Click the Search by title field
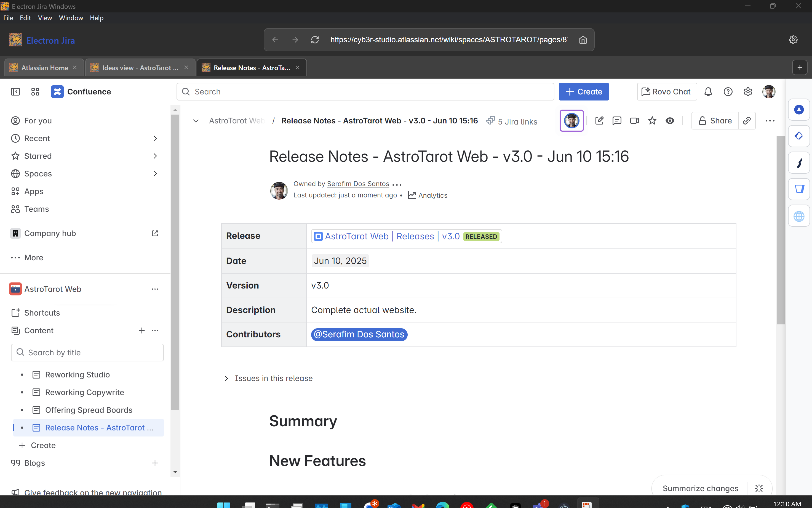812x508 pixels. click(87, 353)
